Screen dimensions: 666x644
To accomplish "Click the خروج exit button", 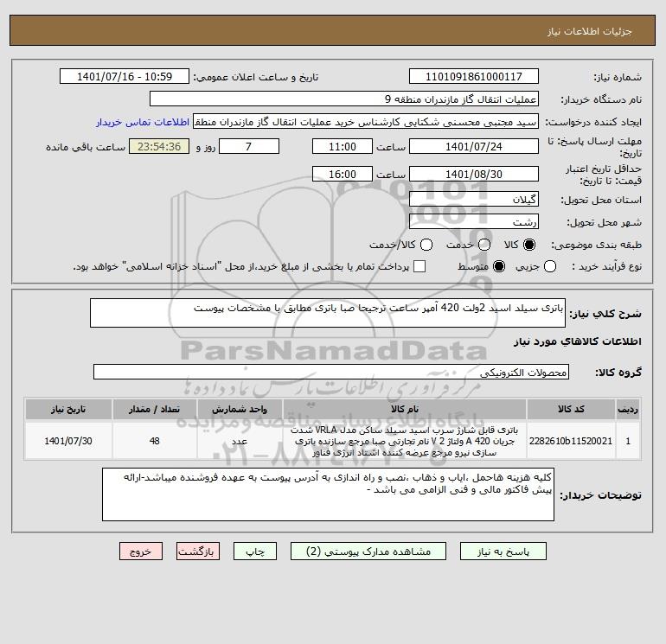I will pyautogui.click(x=141, y=551).
